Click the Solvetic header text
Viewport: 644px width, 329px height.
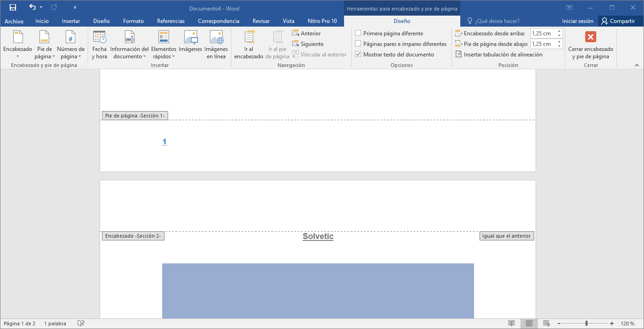click(x=318, y=237)
